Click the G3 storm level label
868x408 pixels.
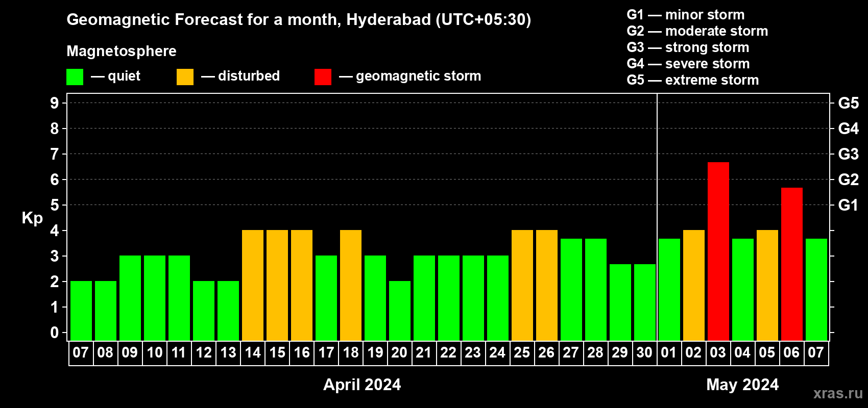[x=848, y=154]
